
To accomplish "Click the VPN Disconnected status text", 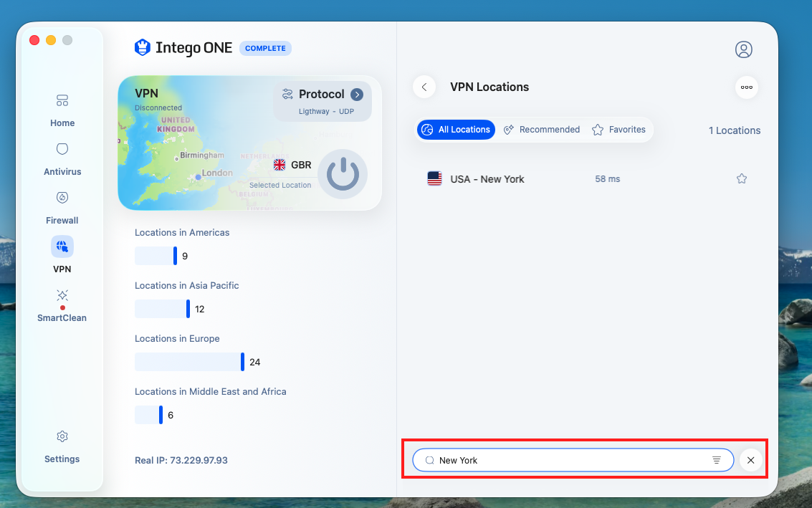I will point(158,107).
